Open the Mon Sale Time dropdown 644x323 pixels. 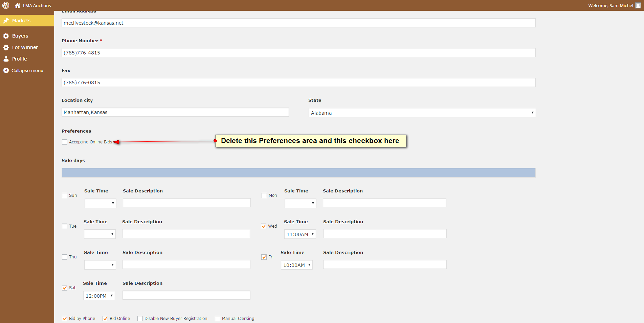pyautogui.click(x=301, y=203)
